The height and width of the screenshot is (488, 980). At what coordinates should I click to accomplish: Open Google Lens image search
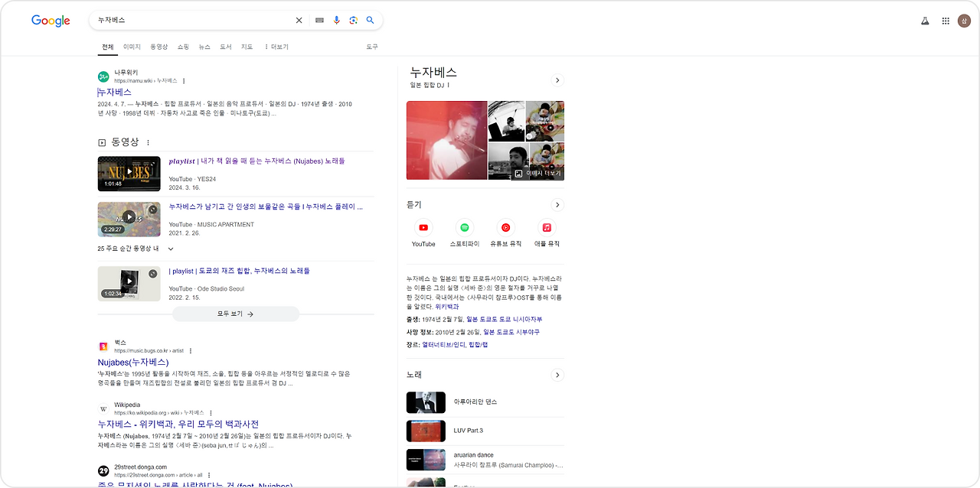[x=353, y=21]
